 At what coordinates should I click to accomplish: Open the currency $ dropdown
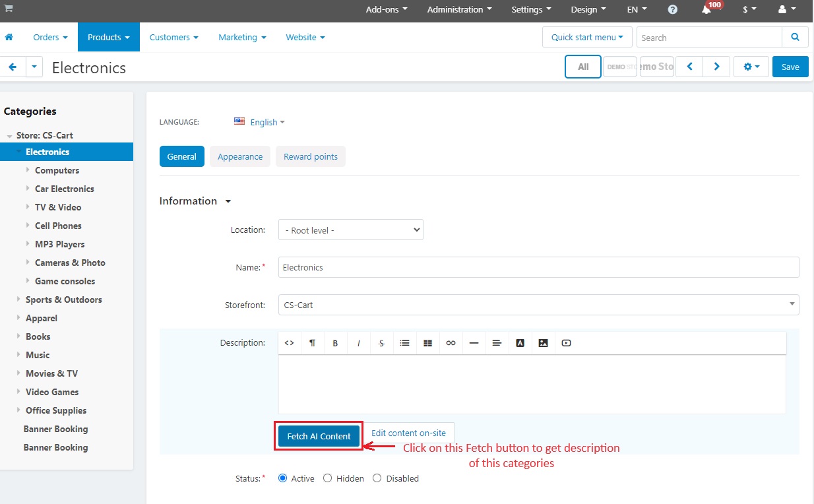coord(749,9)
